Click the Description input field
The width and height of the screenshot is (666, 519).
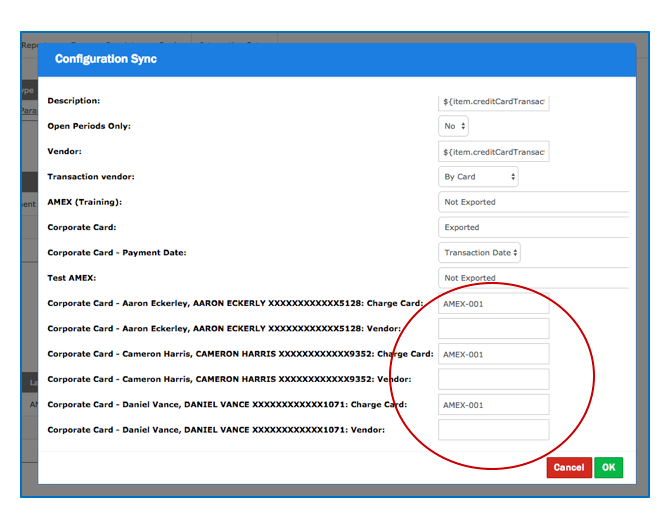pos(494,102)
